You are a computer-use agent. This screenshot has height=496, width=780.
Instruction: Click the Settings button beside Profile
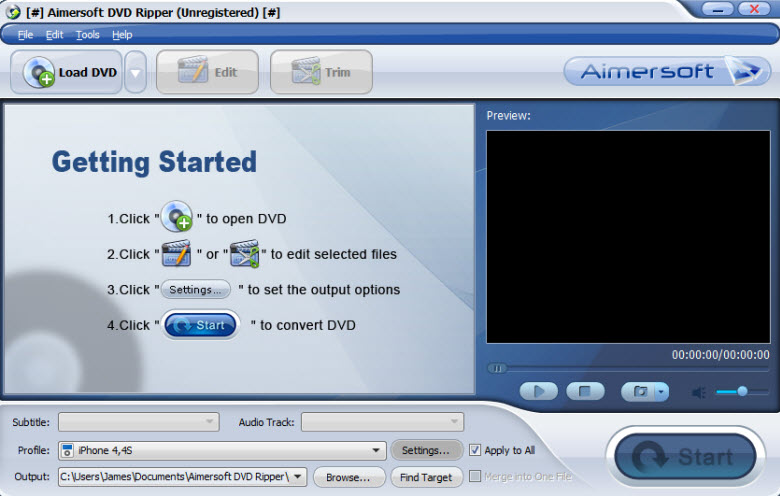(426, 451)
